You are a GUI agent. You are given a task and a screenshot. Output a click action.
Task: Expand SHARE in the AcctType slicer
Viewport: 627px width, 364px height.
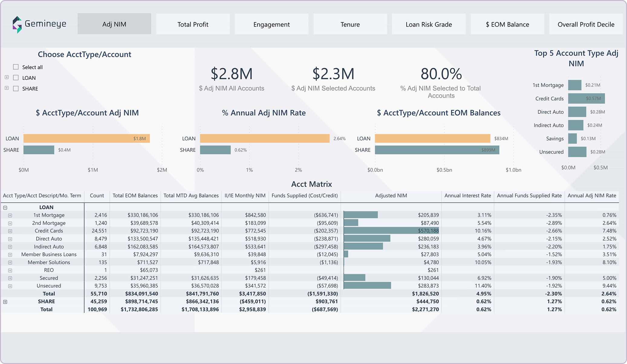pyautogui.click(x=6, y=89)
